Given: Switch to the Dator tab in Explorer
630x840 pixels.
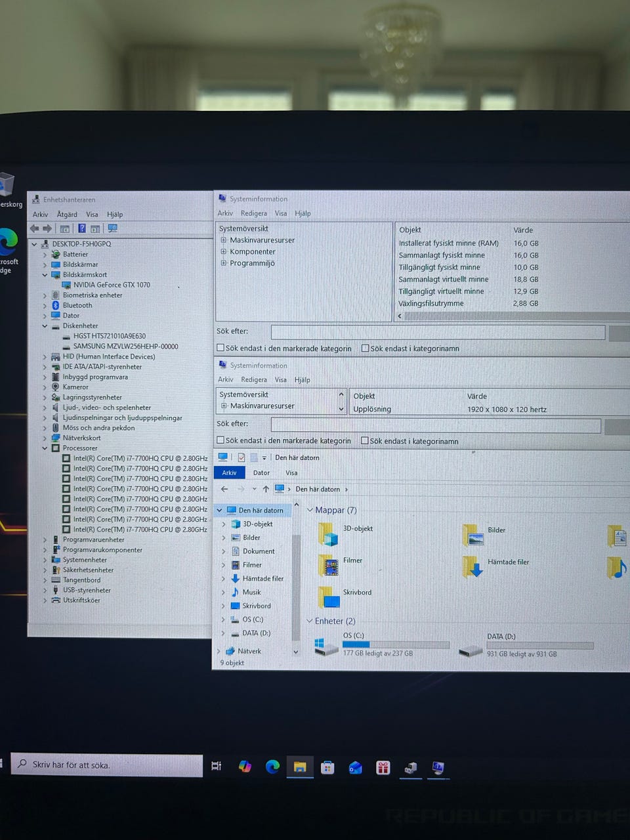Looking at the screenshot, I should 261,472.
